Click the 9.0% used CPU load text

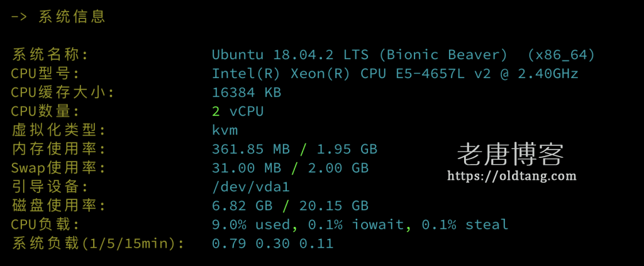coord(251,224)
